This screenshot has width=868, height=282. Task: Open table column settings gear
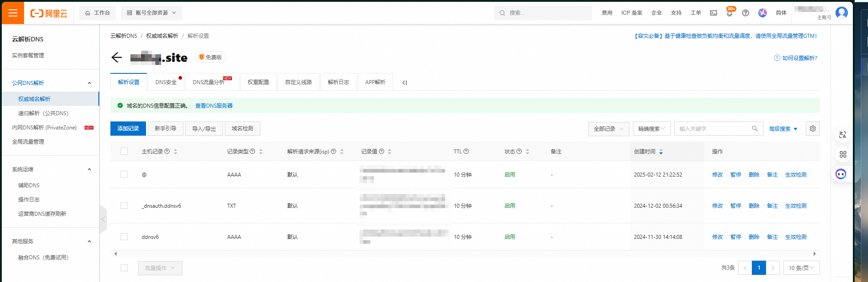(x=813, y=129)
